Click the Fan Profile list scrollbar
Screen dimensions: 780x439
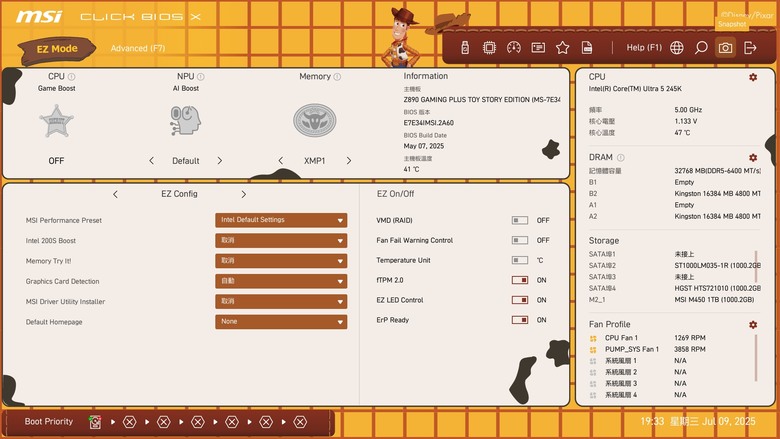coord(756,358)
